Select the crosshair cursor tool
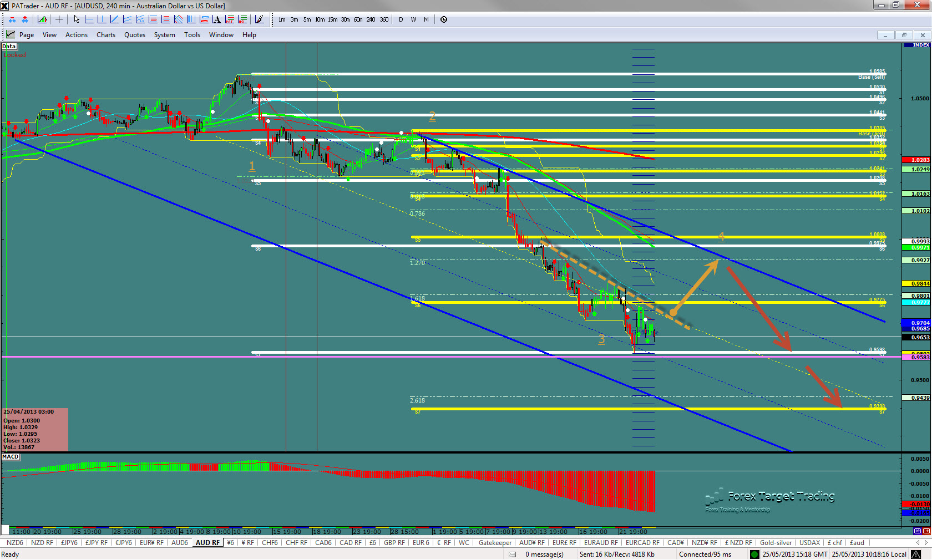Viewport: 932px width, 560px height. pos(59,19)
